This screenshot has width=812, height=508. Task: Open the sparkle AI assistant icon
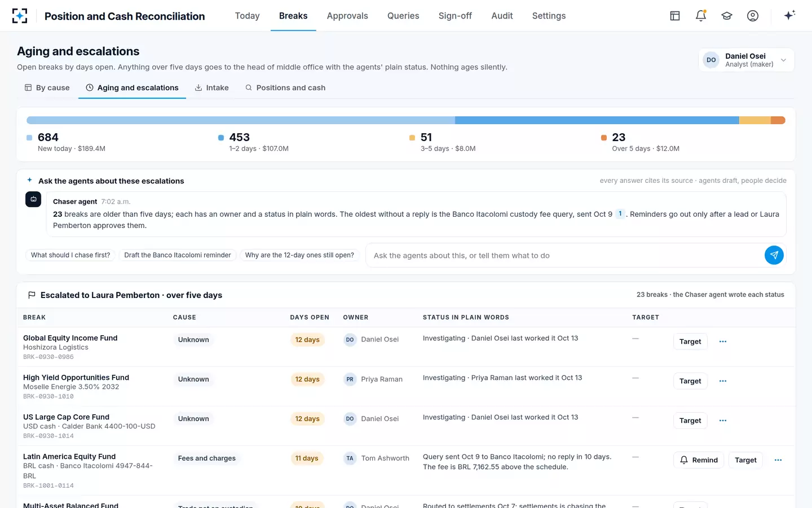click(789, 15)
